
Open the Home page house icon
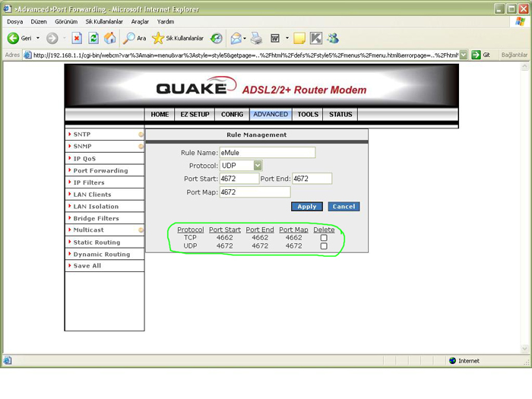click(110, 38)
